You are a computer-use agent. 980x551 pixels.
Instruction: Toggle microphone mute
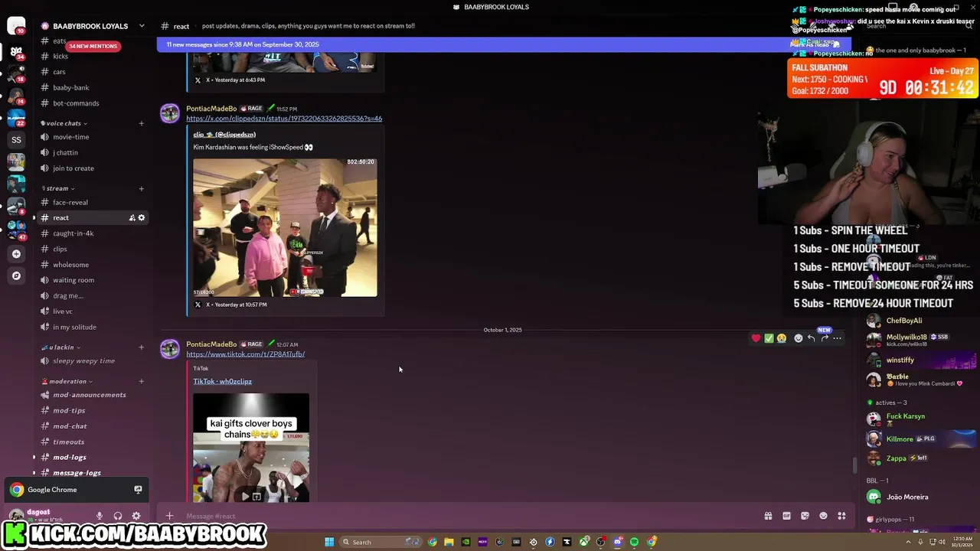pos(99,516)
